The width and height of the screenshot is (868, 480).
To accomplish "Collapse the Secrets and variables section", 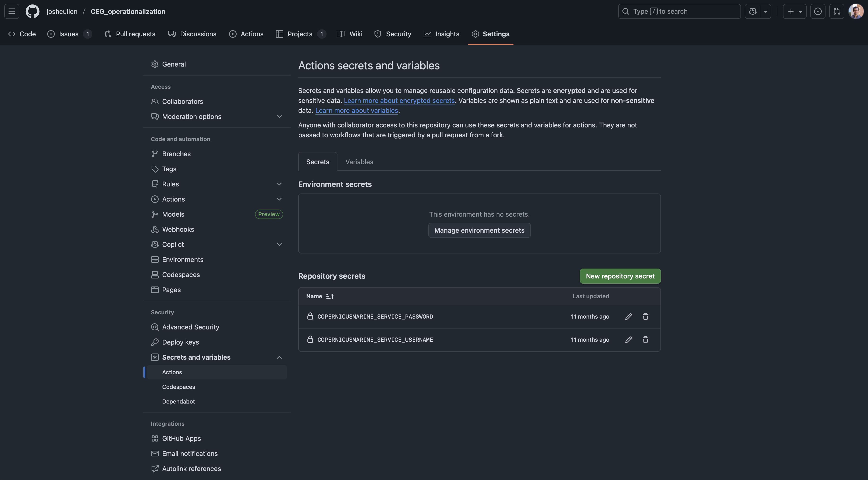I will [x=279, y=357].
